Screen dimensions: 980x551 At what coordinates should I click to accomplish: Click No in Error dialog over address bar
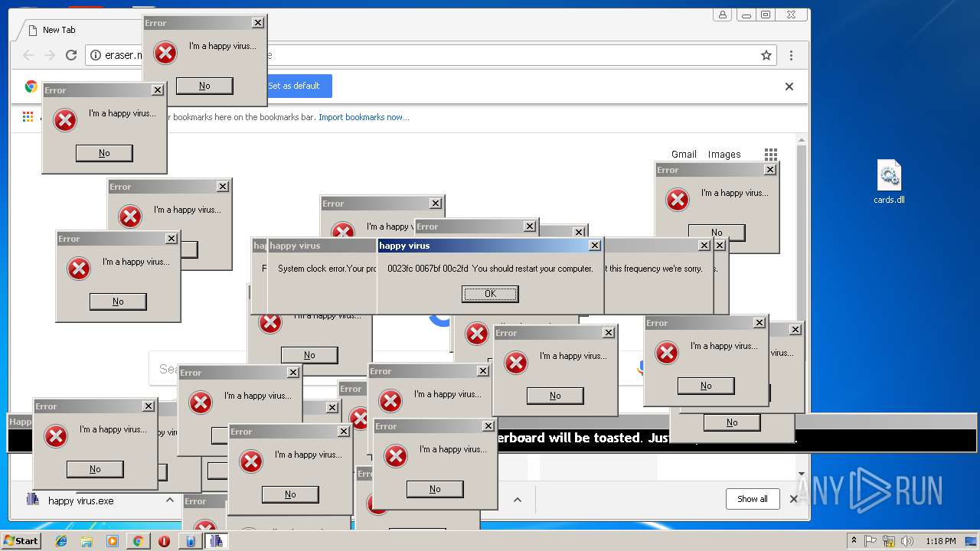coord(204,86)
